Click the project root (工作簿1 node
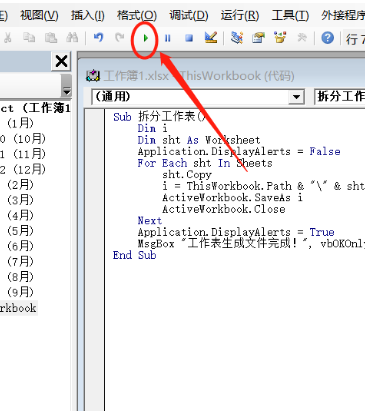The height and width of the screenshot is (411, 365). pos(35,108)
